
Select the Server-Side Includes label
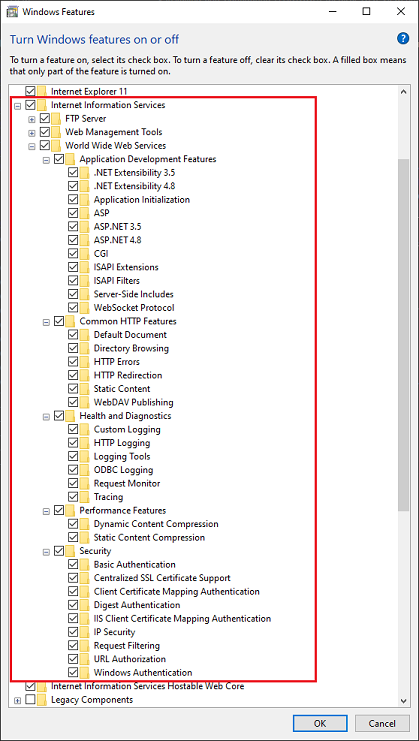[134, 294]
